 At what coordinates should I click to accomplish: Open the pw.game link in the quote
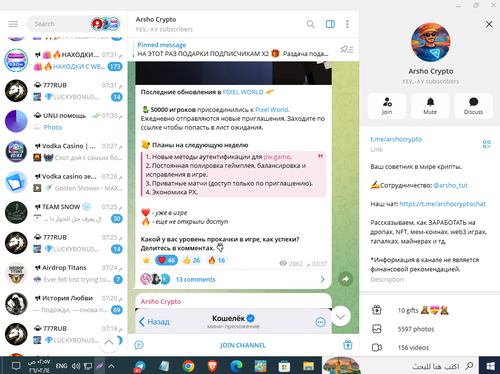[277, 157]
